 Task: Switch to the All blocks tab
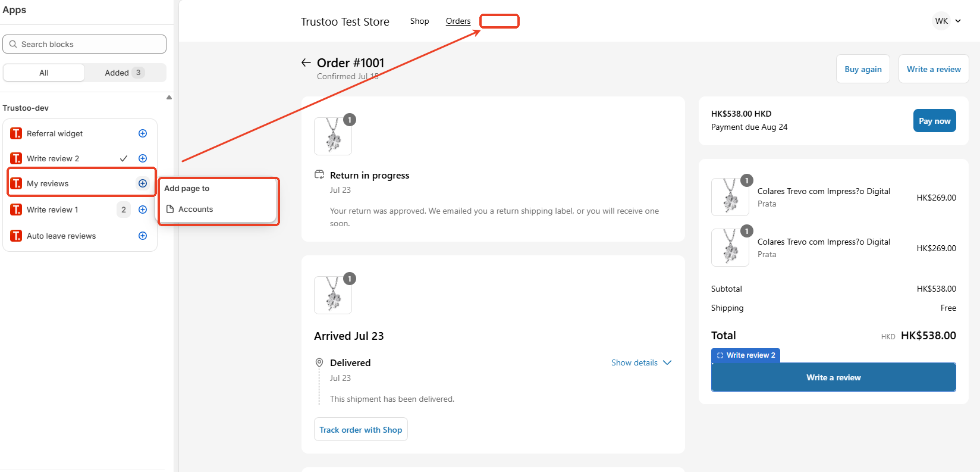point(44,73)
